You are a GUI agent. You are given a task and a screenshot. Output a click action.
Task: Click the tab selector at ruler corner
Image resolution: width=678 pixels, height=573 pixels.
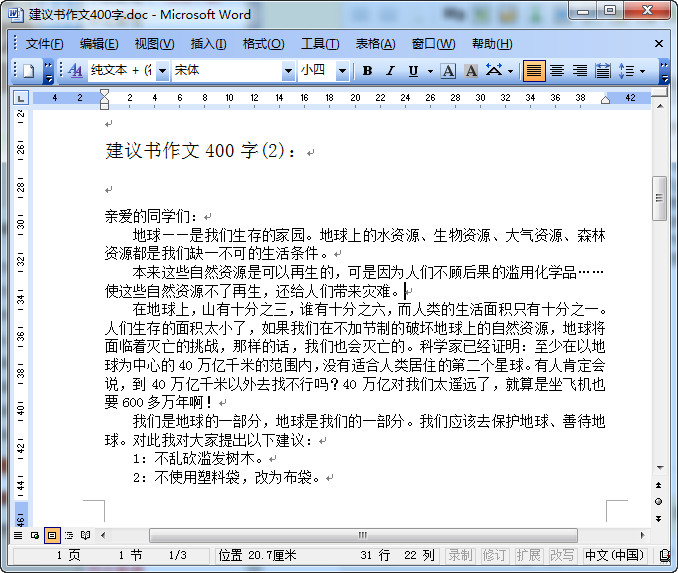[x=20, y=98]
